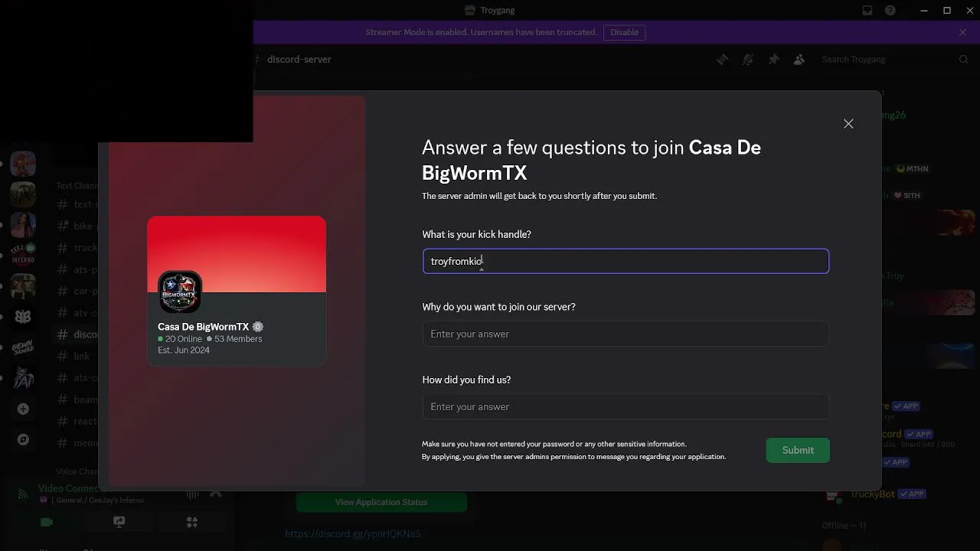Open the Threads icon in channel header

(x=722, y=59)
